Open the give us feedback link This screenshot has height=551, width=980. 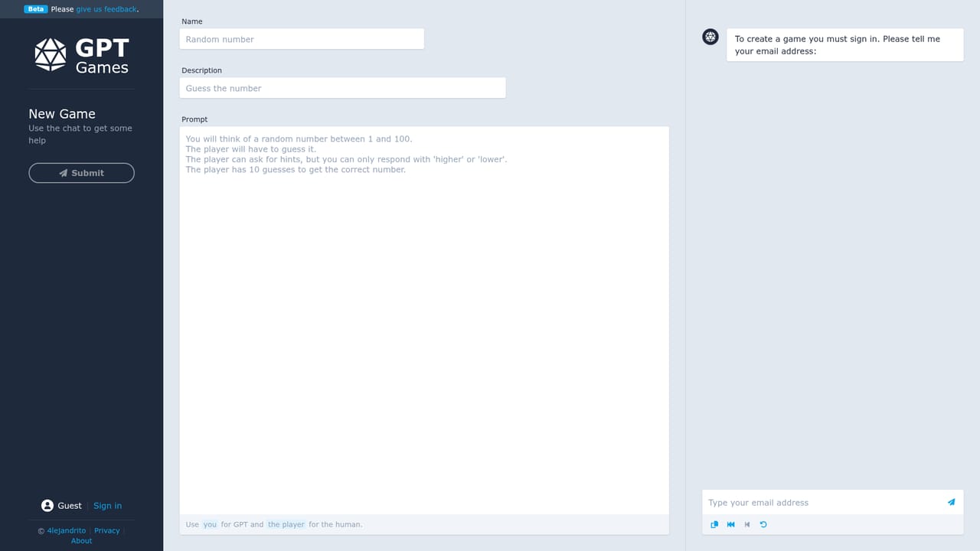pyautogui.click(x=106, y=9)
